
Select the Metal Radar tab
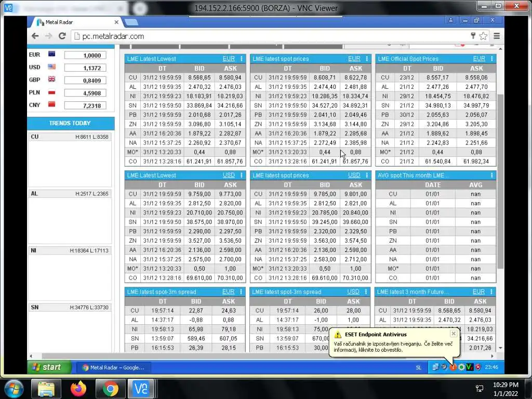pos(76,22)
